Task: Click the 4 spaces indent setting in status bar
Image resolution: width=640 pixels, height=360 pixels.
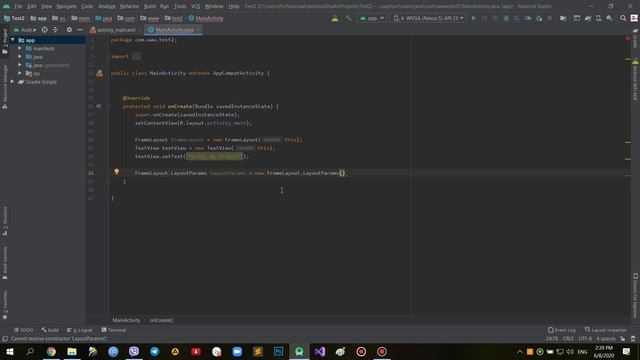Action: tap(606, 339)
